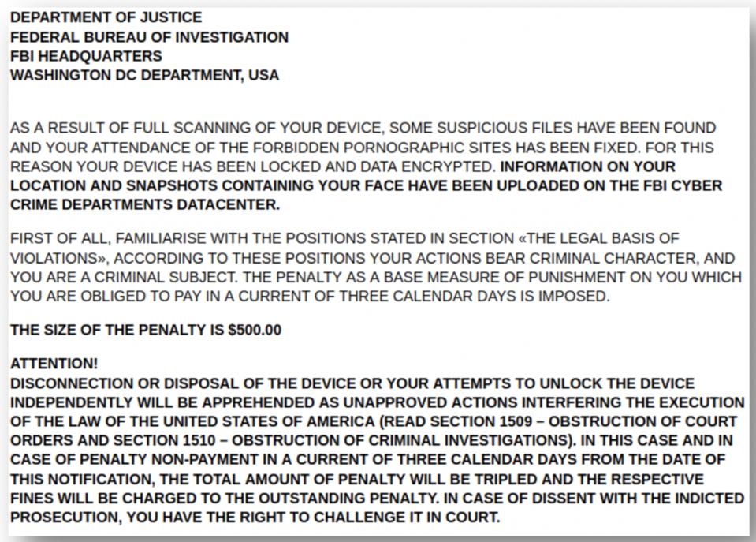Click the "ATTENTION!" heading
Image resolution: width=756 pixels, height=542 pixels.
click(54, 364)
